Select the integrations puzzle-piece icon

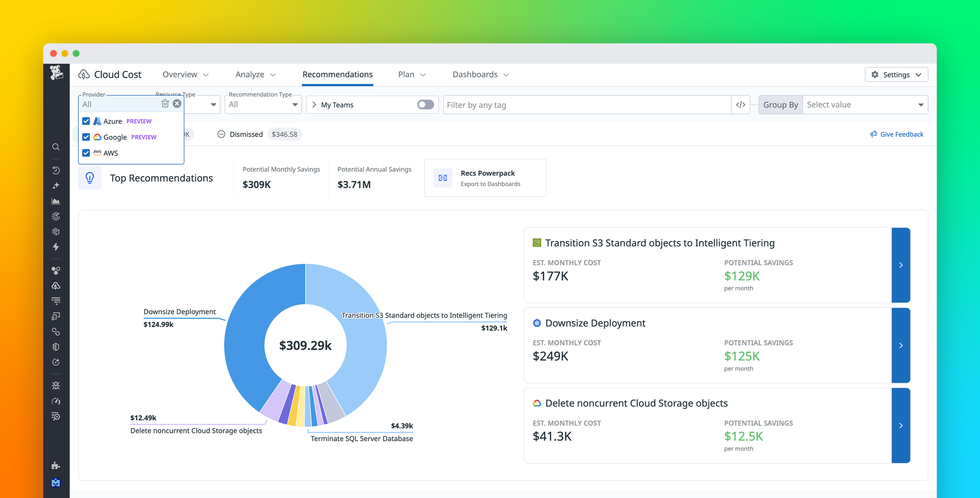56,465
